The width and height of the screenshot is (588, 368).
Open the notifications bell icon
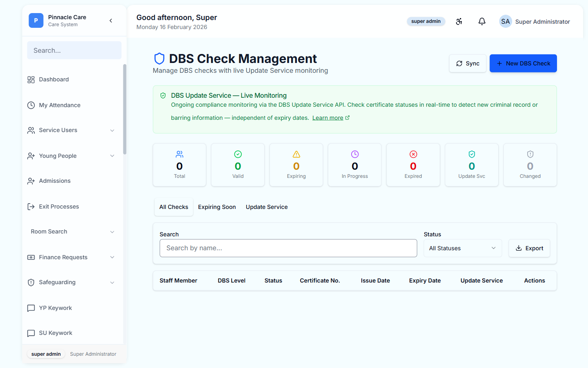point(482,21)
